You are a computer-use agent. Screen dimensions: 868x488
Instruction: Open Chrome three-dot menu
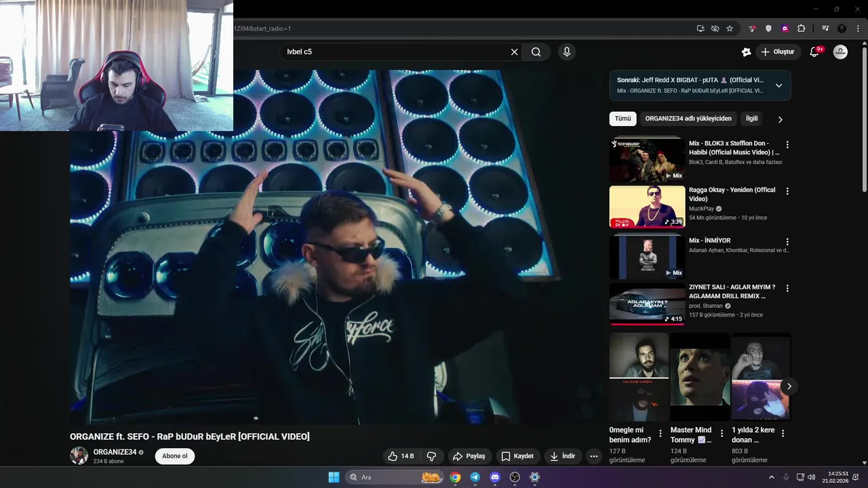(x=857, y=28)
